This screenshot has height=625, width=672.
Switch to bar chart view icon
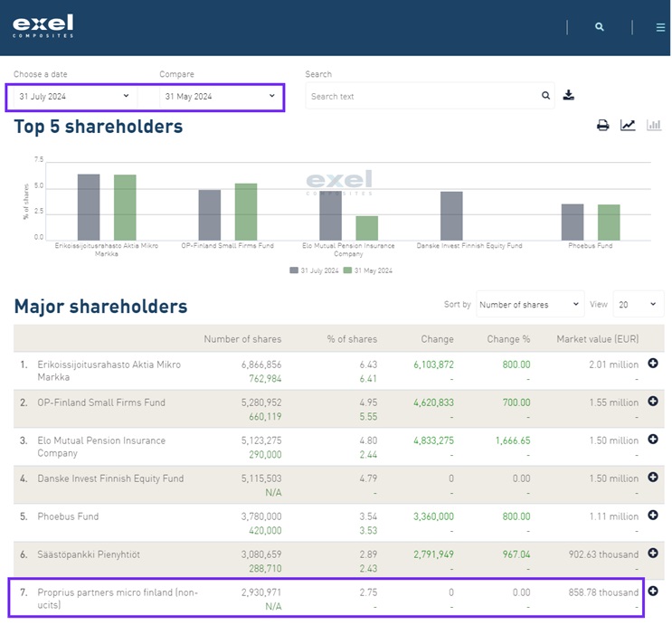tap(653, 126)
